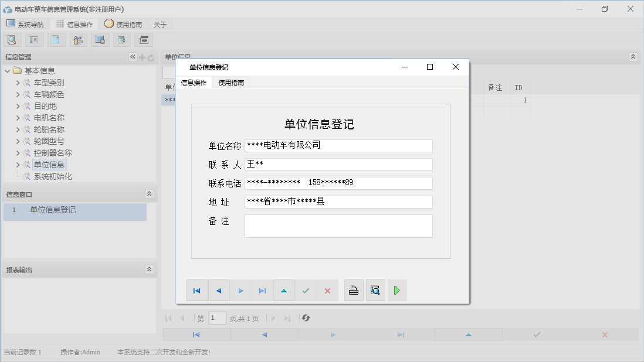Click the print icon in the dialog toolbar
The image size is (644, 362).
tap(354, 291)
